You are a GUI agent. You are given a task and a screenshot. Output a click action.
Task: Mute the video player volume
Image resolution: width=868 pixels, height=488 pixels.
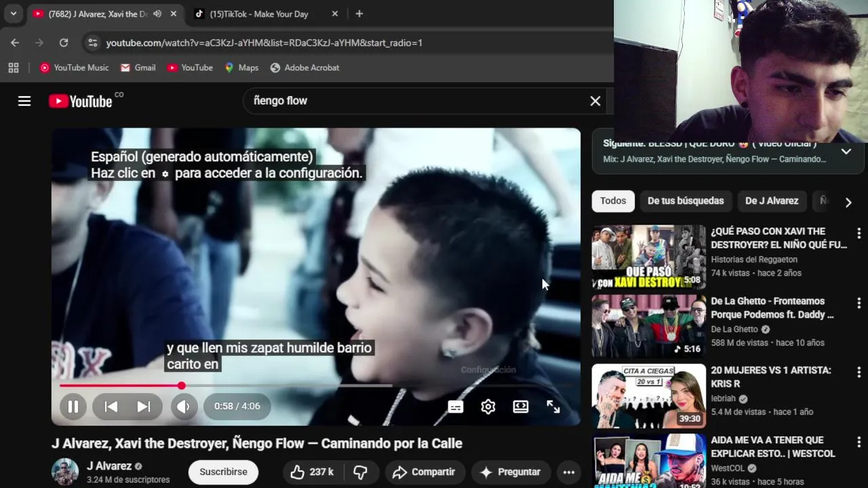pyautogui.click(x=183, y=407)
